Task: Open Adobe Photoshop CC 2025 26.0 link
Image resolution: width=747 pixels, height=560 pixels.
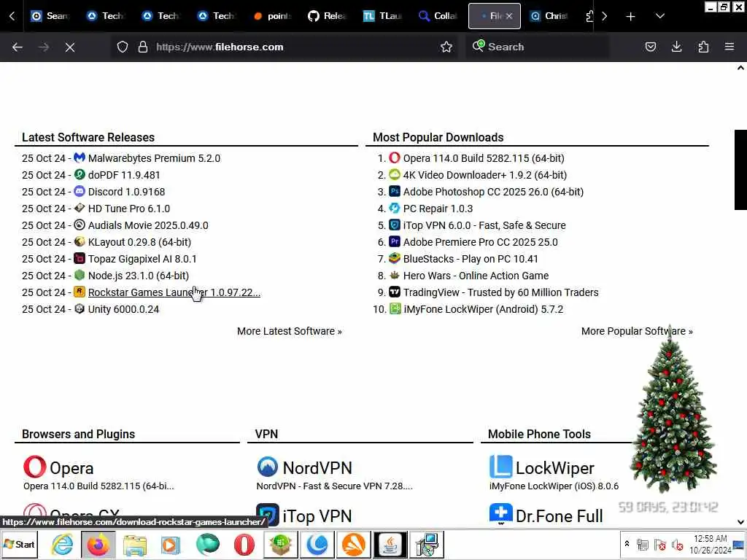Action: point(493,192)
